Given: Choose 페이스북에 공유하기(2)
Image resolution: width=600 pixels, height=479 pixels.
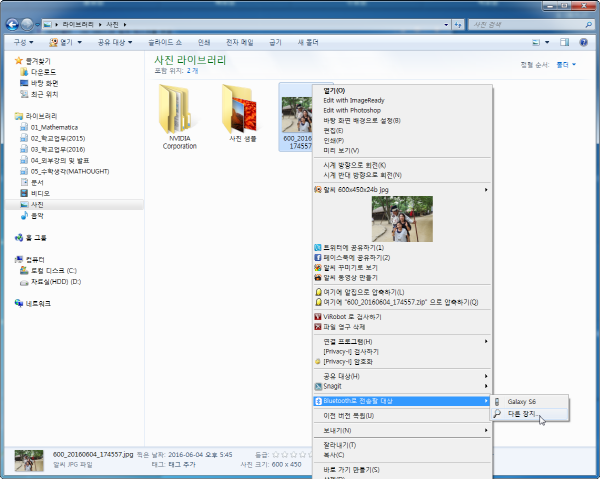Looking at the screenshot, I should 402,257.
